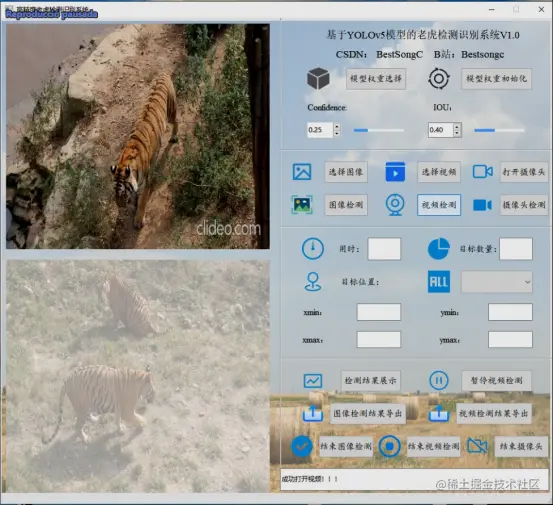Screen dimensions: 554x505
Task: Click 图像检测结果导出 export image results
Action: coord(367,413)
